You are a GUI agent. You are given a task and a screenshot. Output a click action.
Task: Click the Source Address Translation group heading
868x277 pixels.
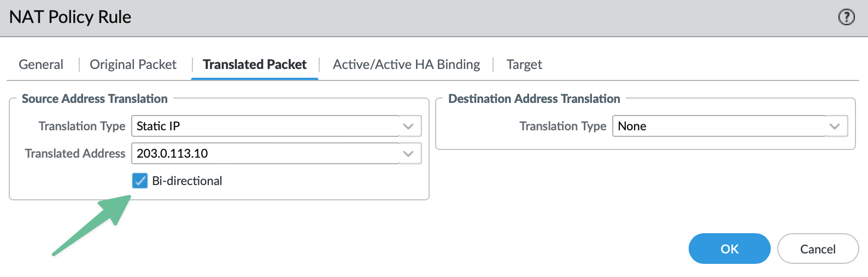tap(95, 99)
